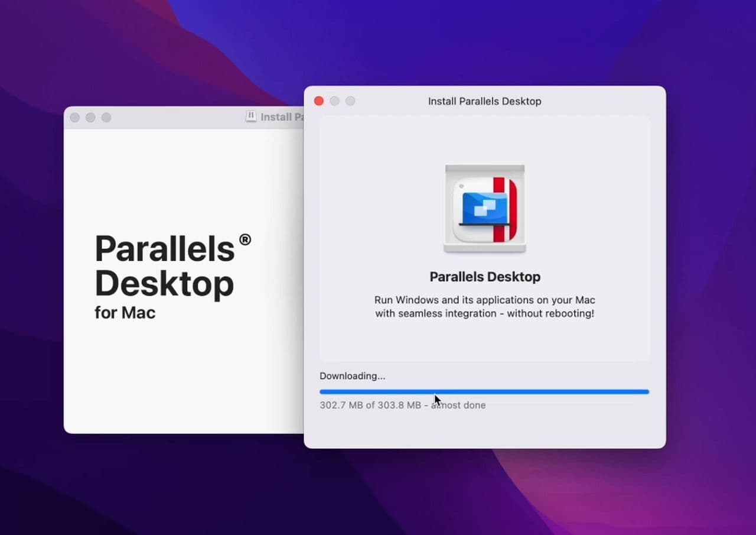
Task: Click the large "Parallels" word in the logo
Action: point(165,248)
